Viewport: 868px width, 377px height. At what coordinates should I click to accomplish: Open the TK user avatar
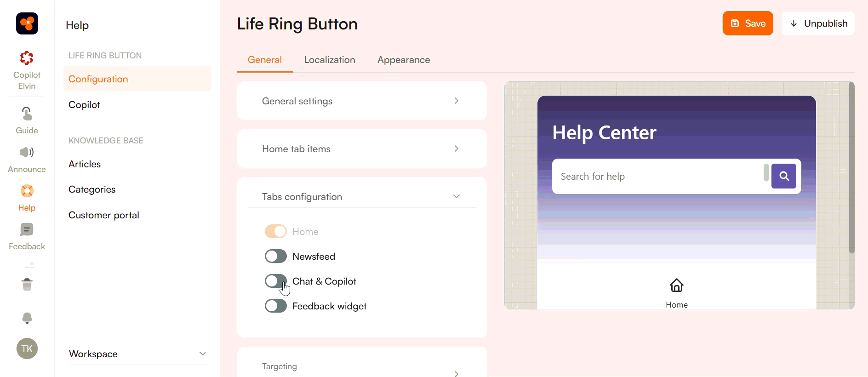[x=27, y=348]
